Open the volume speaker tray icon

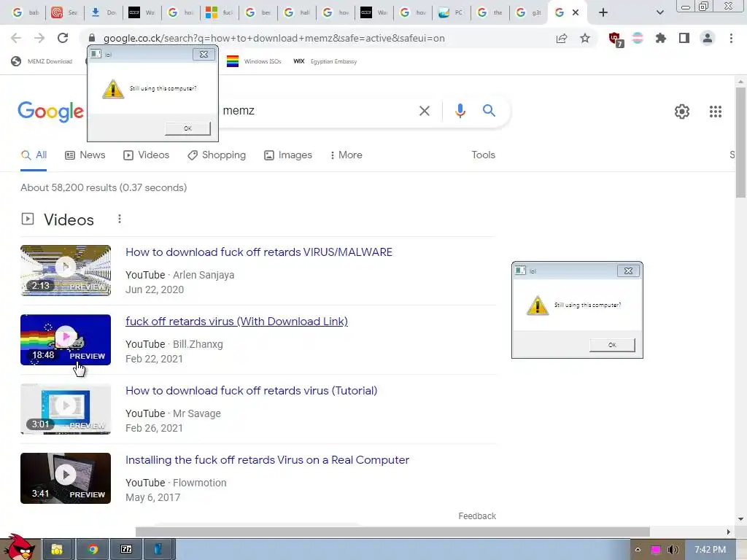pos(673,550)
